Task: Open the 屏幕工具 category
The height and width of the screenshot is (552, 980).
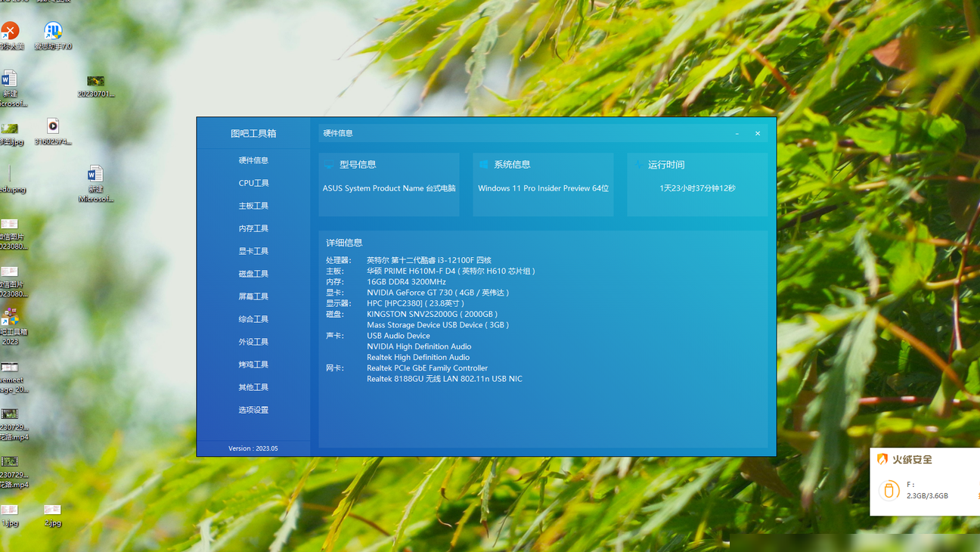Action: (253, 296)
